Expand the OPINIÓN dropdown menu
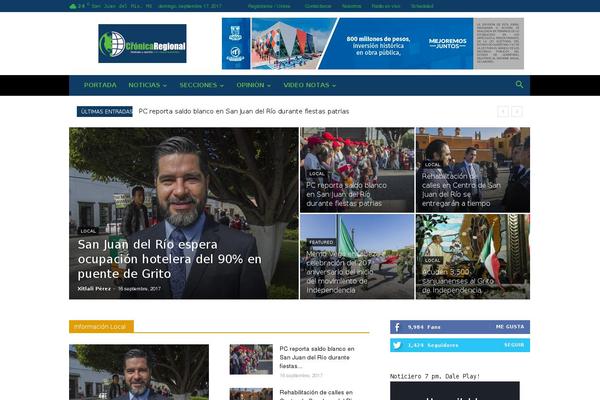The image size is (600, 400). click(x=253, y=85)
